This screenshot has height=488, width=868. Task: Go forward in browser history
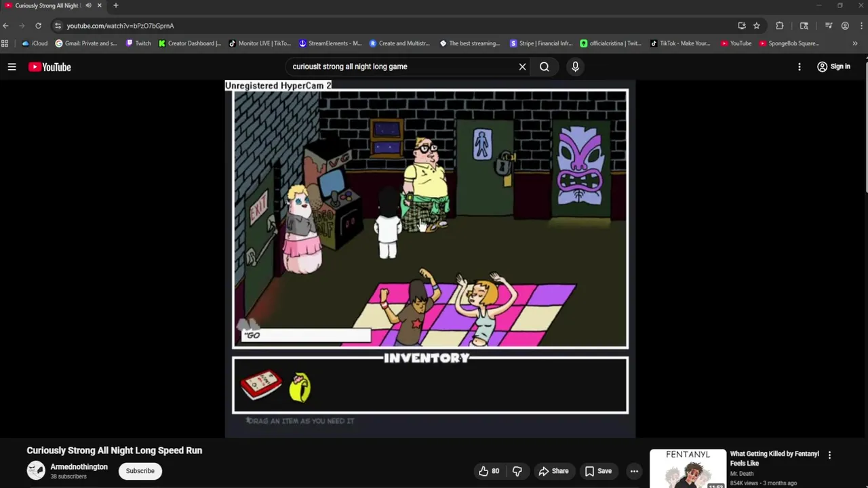click(x=22, y=26)
